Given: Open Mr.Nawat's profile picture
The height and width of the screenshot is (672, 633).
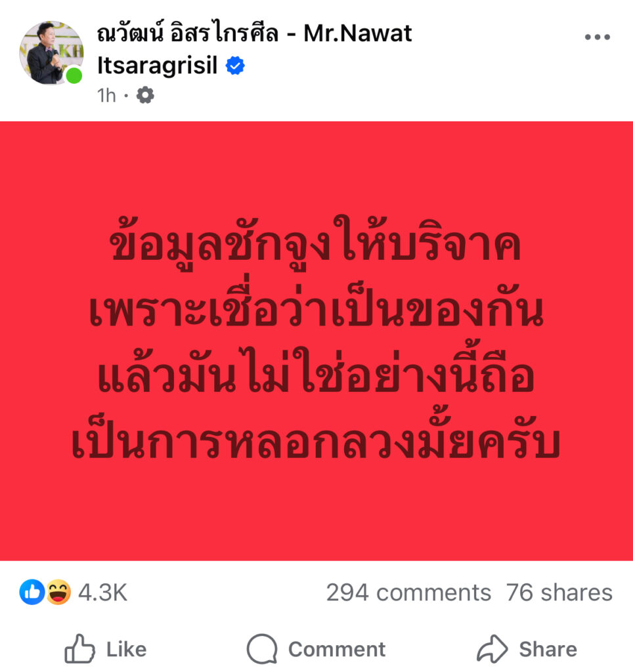Looking at the screenshot, I should point(51,52).
